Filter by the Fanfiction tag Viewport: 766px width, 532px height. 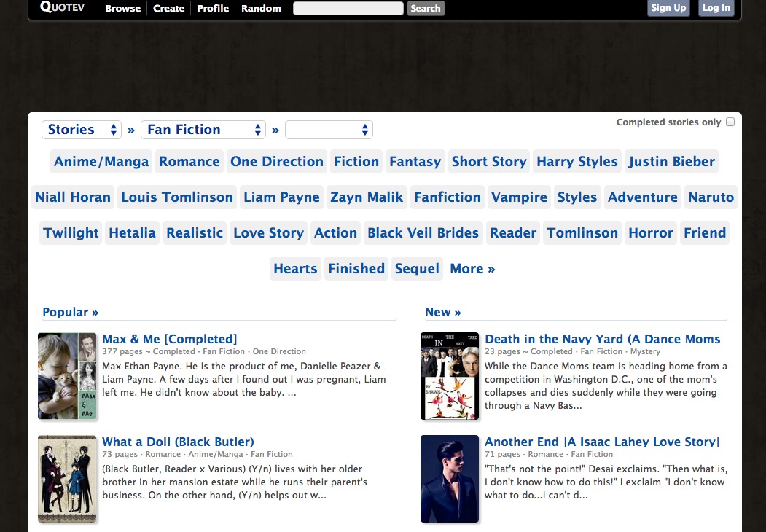(448, 197)
